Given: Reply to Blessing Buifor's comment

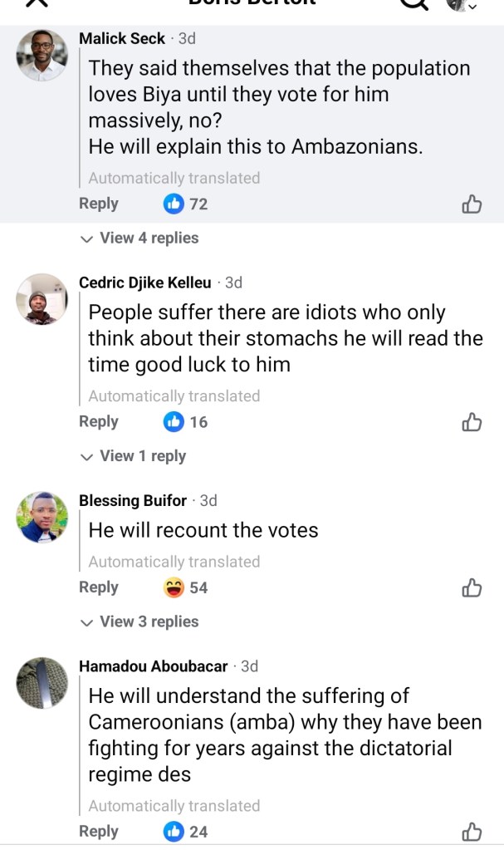Looking at the screenshot, I should pos(99,587).
